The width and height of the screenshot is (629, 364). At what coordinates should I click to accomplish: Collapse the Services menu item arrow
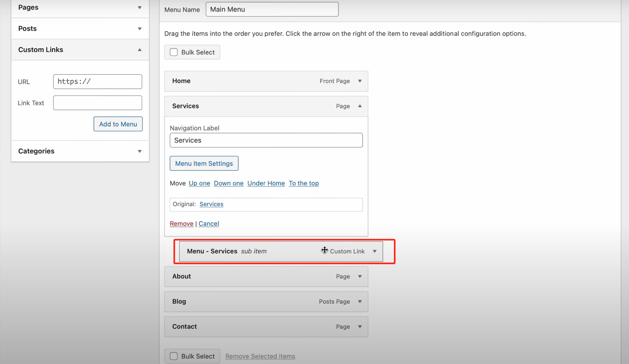point(360,106)
